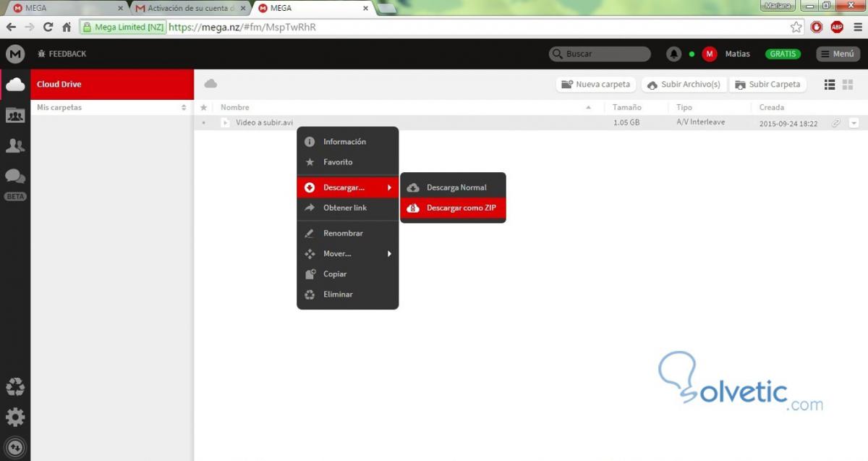
Task: Click the transfers icon at sidebar bottom
Action: click(15, 447)
